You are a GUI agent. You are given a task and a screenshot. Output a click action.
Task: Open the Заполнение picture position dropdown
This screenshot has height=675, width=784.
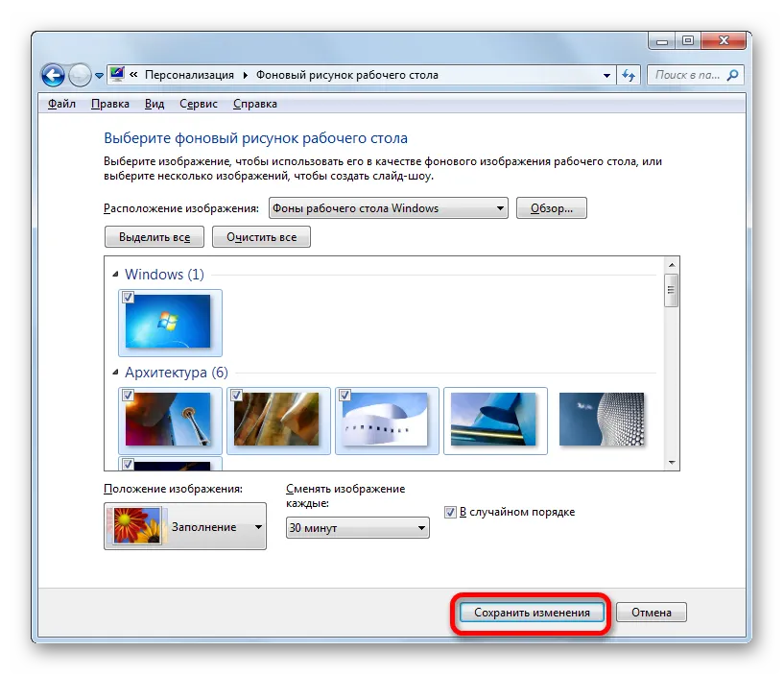[185, 526]
